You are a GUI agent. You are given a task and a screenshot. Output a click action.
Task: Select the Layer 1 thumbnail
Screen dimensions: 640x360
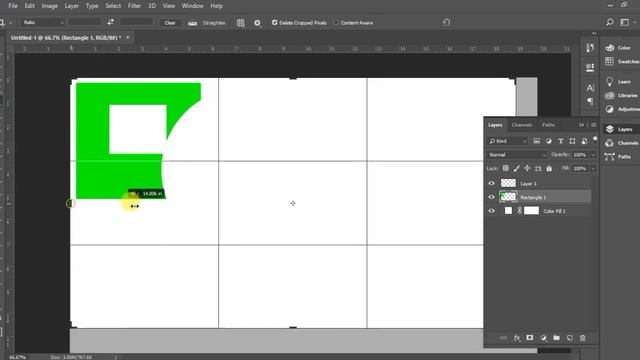tap(508, 183)
